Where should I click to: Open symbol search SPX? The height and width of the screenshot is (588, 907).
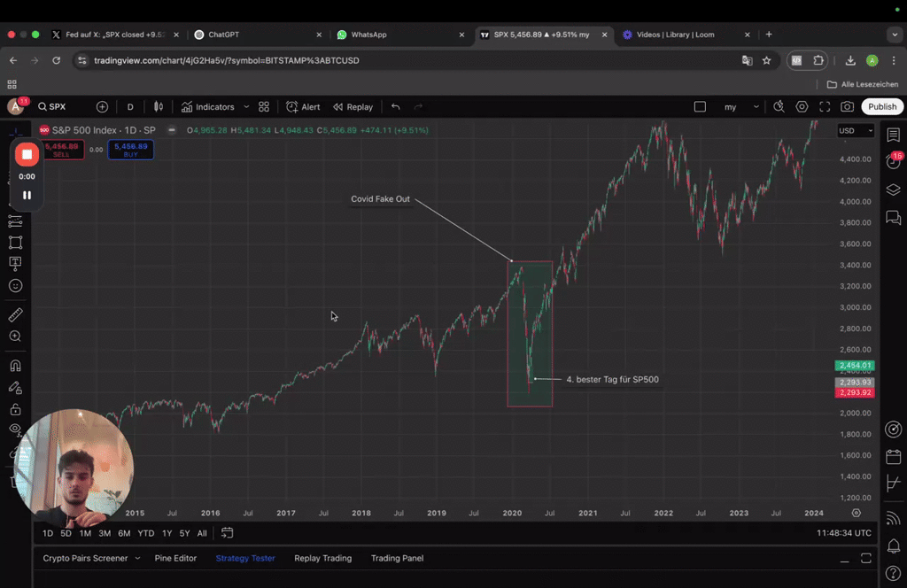52,107
